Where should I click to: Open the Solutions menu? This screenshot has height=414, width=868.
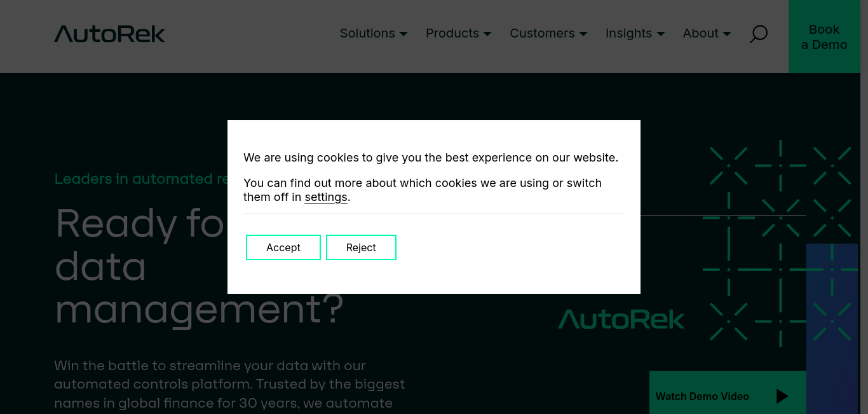click(367, 33)
